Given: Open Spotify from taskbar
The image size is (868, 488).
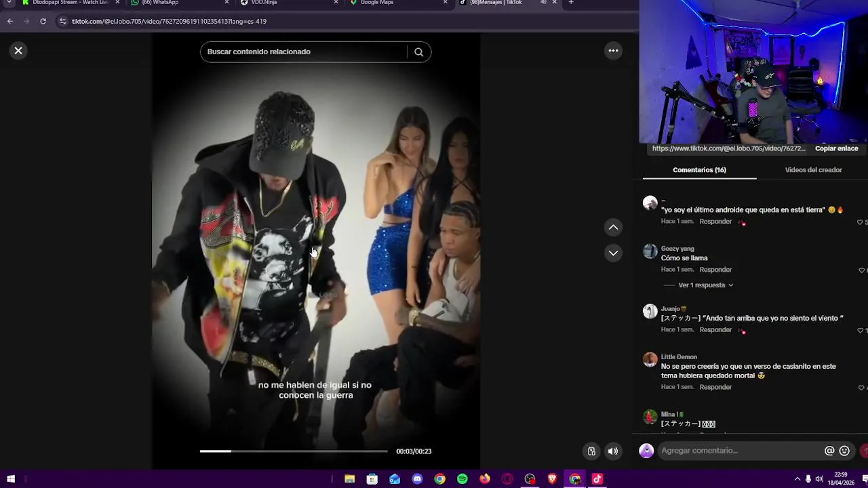Looking at the screenshot, I should [462, 479].
